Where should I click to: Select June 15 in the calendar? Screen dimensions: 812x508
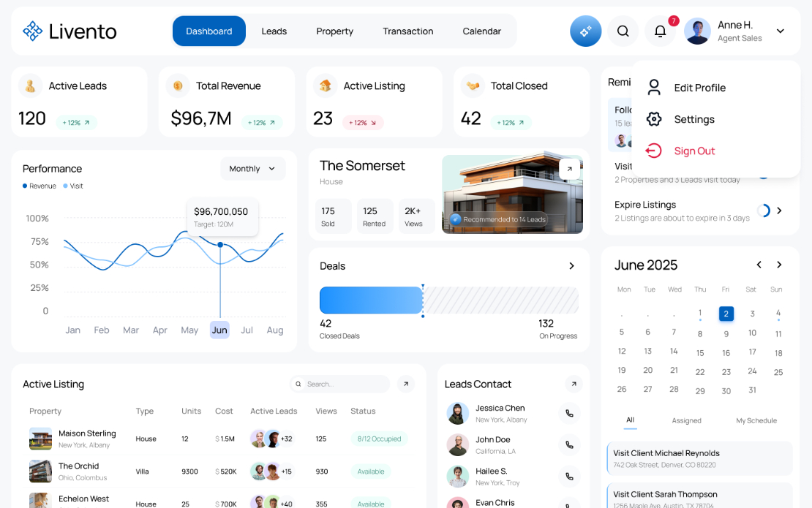pos(700,353)
